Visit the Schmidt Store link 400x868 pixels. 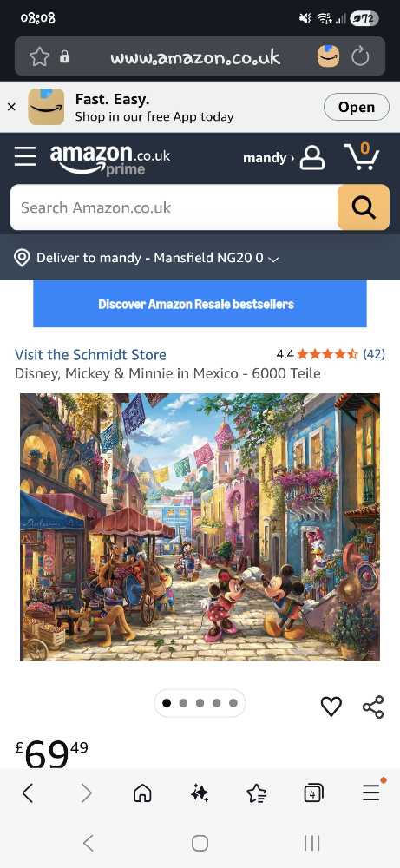90,354
